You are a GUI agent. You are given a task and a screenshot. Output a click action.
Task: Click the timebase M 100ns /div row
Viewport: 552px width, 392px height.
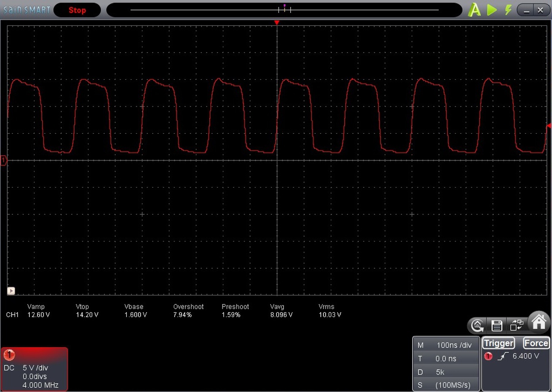[446, 345]
